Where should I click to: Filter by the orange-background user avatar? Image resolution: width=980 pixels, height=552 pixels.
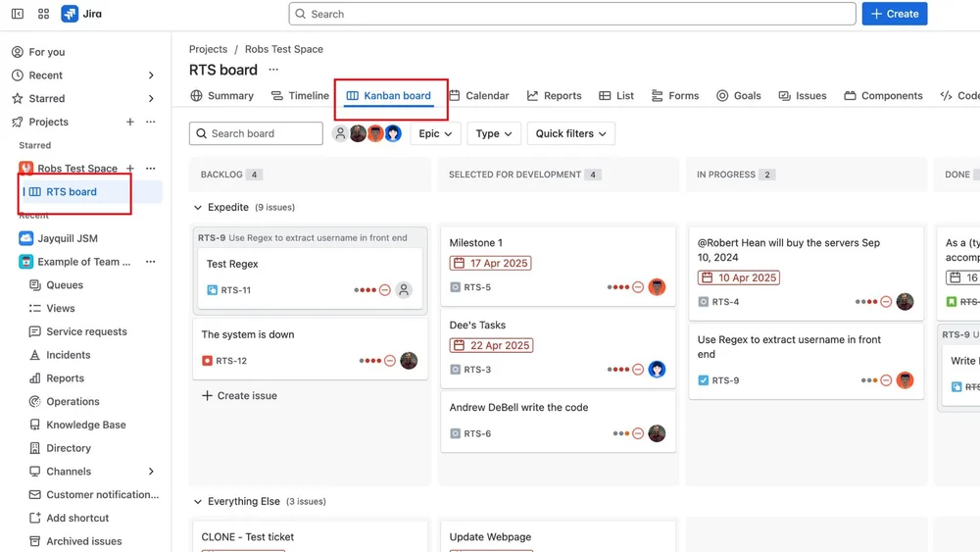[375, 133]
